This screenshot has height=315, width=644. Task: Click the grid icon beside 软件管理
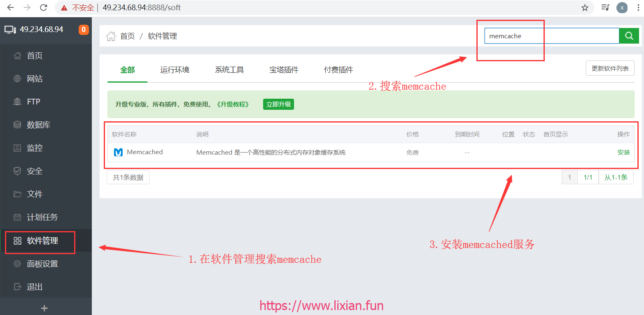pos(17,241)
